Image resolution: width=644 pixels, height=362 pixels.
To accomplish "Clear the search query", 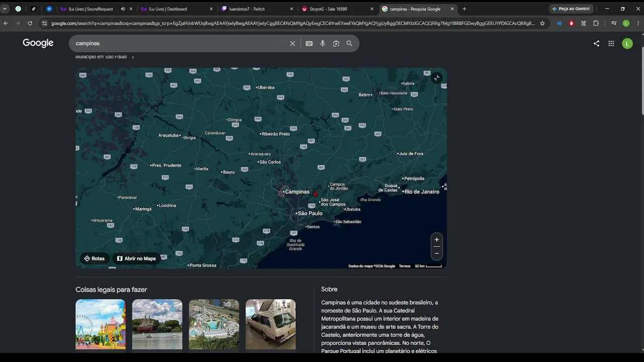I will (292, 43).
